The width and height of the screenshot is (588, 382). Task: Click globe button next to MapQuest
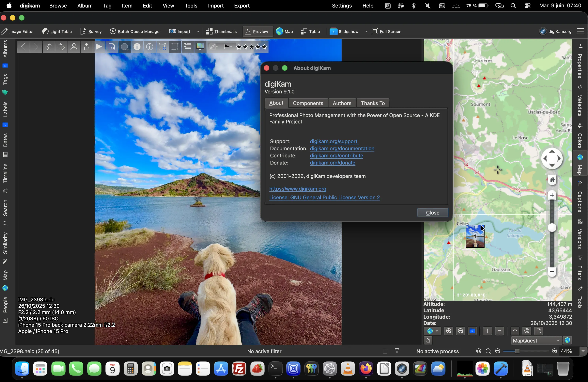point(567,341)
